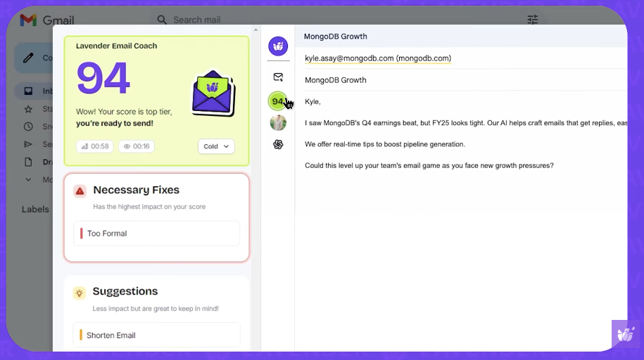Click the 00:58 writing time badge
This screenshot has height=360, width=644.
95,146
